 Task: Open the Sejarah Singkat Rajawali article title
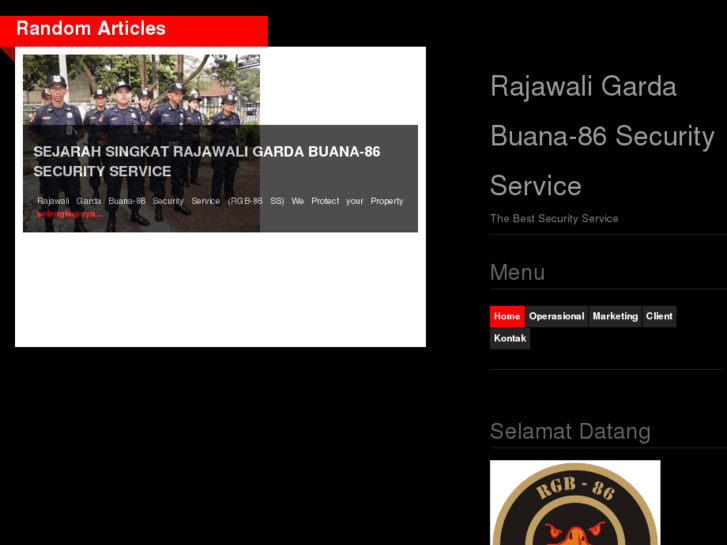tap(206, 161)
